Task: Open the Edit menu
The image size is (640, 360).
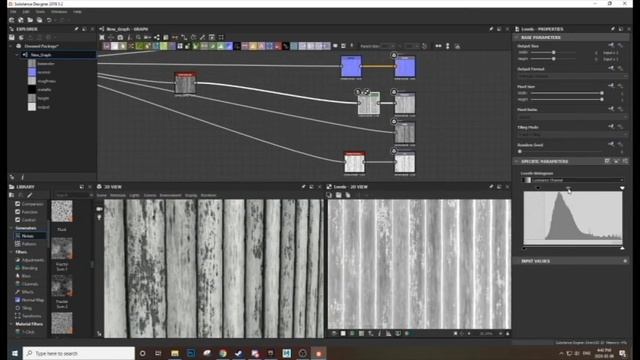Action: pos(25,12)
